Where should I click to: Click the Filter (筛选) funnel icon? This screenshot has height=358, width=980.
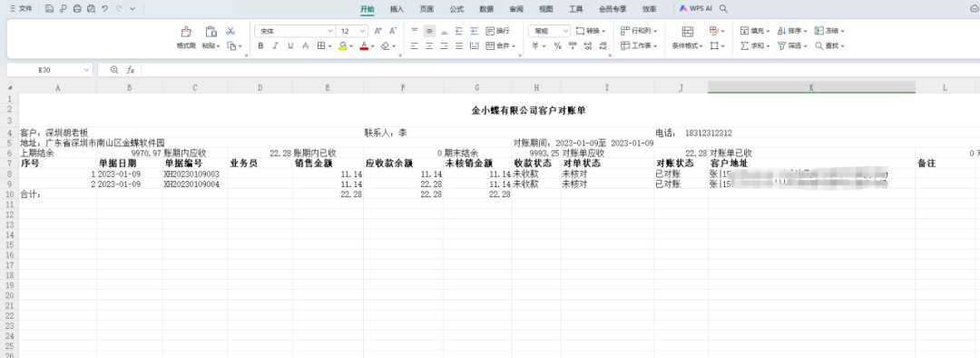tap(781, 45)
